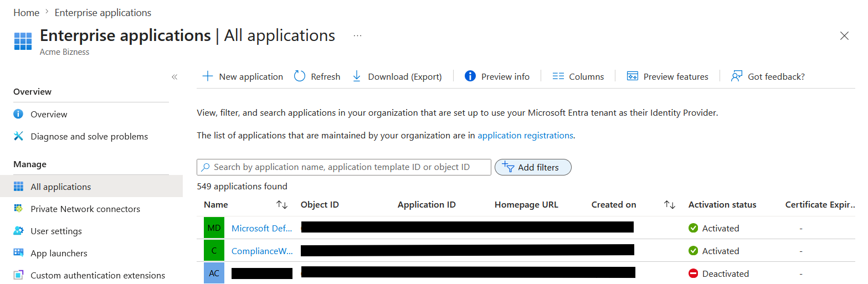
Task: Click the Got feedback person icon
Action: (x=737, y=76)
